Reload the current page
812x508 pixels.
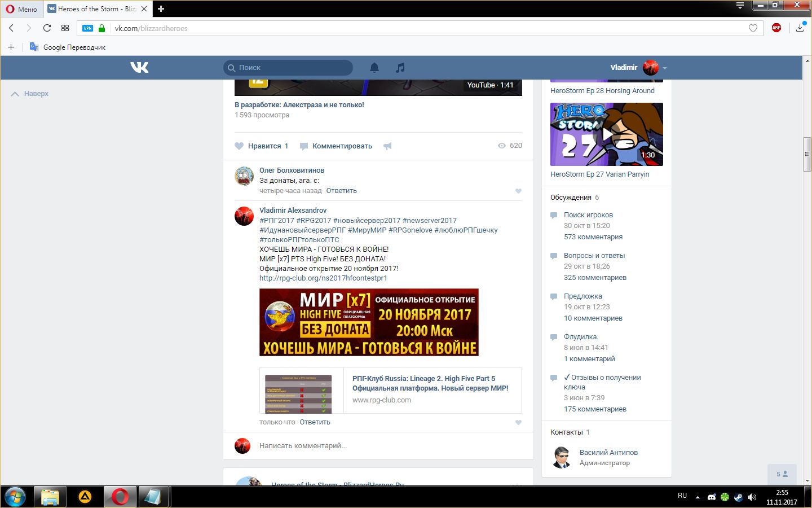[x=47, y=28]
